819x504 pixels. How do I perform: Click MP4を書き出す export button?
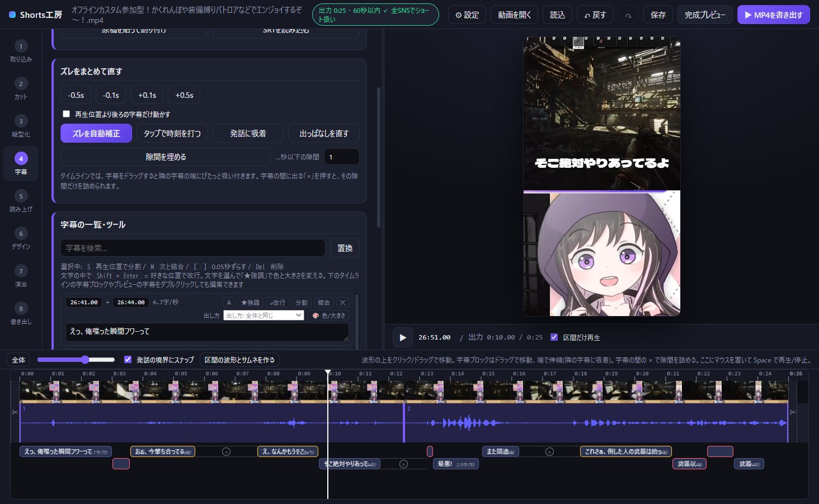(773, 15)
